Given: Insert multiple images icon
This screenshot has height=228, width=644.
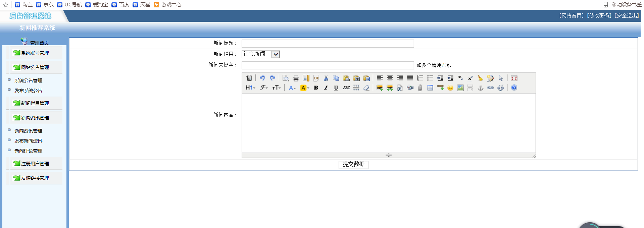Looking at the screenshot, I should click(390, 88).
